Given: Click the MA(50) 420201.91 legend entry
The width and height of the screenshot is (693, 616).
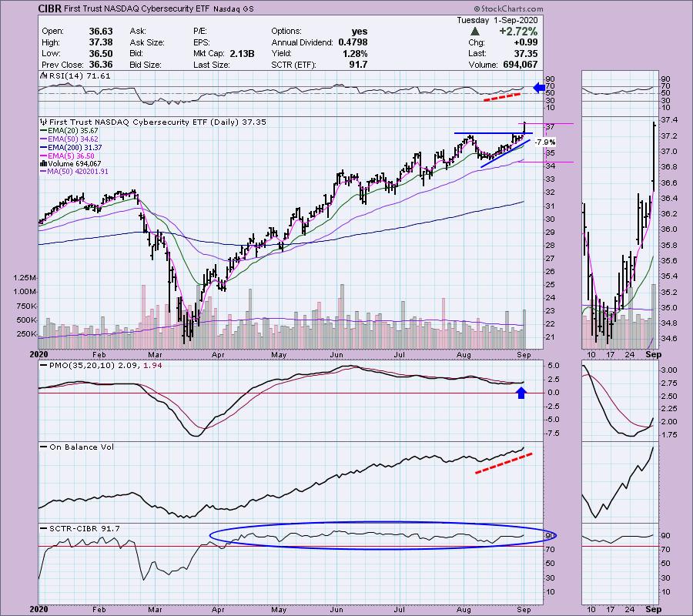Looking at the screenshot, I should [74, 172].
